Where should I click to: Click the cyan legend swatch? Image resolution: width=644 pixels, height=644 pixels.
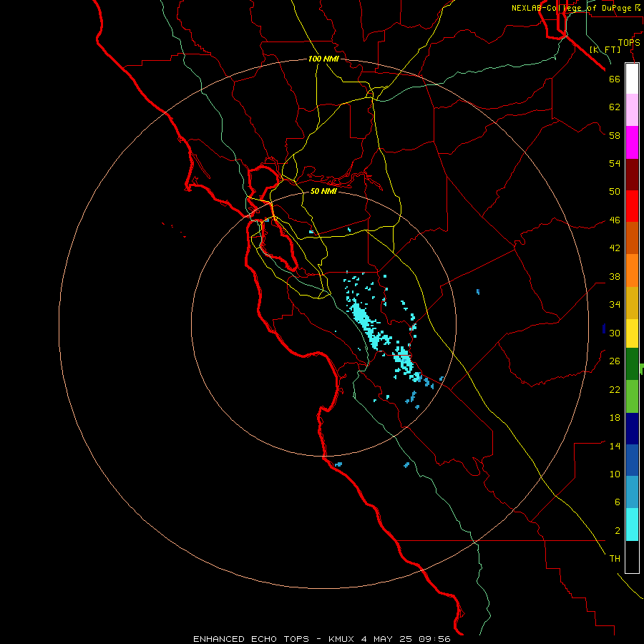[632, 525]
